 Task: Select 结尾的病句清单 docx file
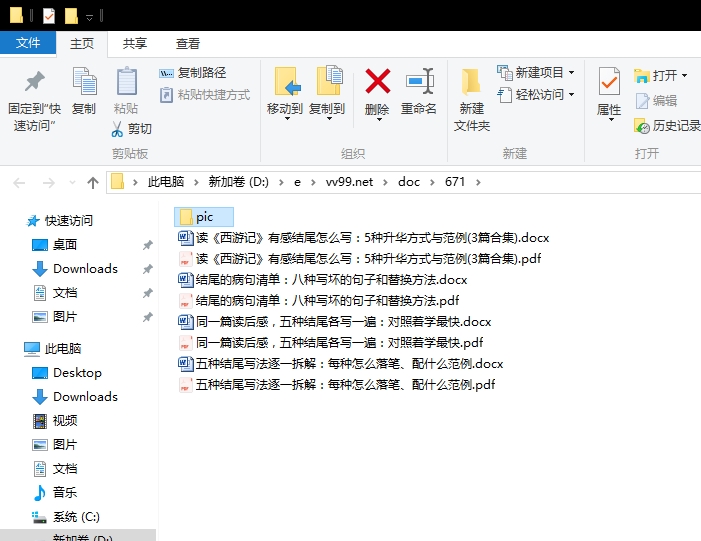[x=323, y=279]
